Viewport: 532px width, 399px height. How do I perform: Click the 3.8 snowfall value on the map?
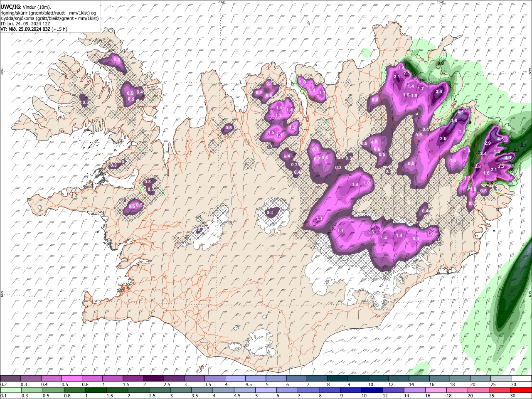(x=454, y=121)
